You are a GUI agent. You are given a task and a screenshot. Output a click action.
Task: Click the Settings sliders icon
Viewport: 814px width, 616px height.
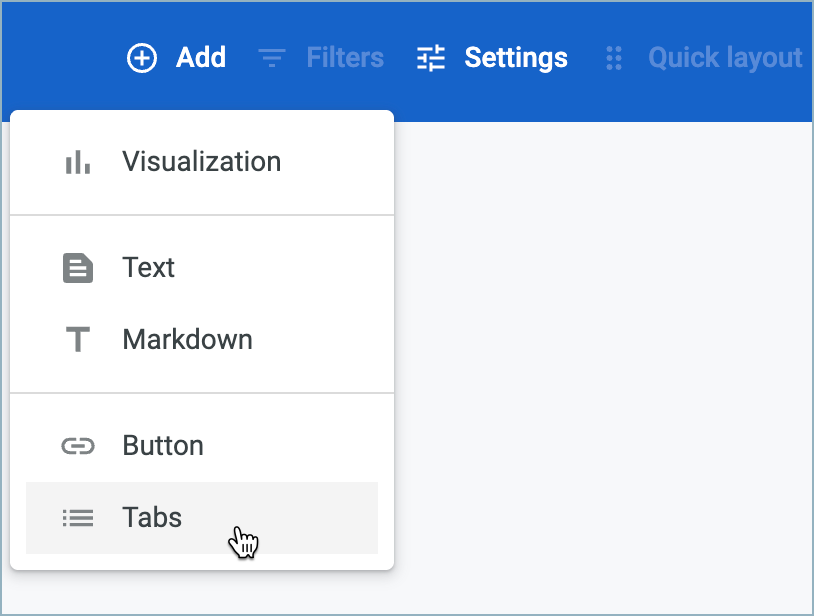click(x=431, y=59)
